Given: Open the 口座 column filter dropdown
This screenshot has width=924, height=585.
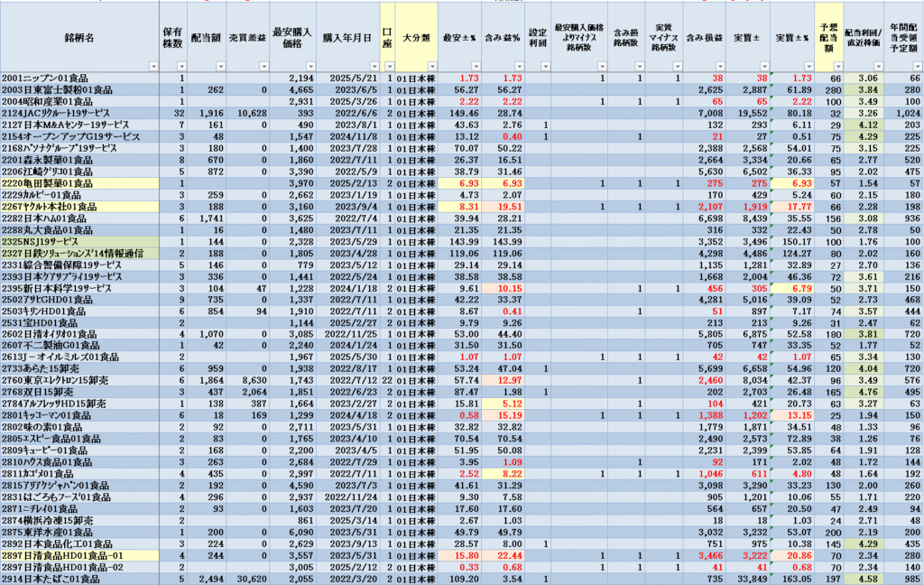Looking at the screenshot, I should pos(389,67).
